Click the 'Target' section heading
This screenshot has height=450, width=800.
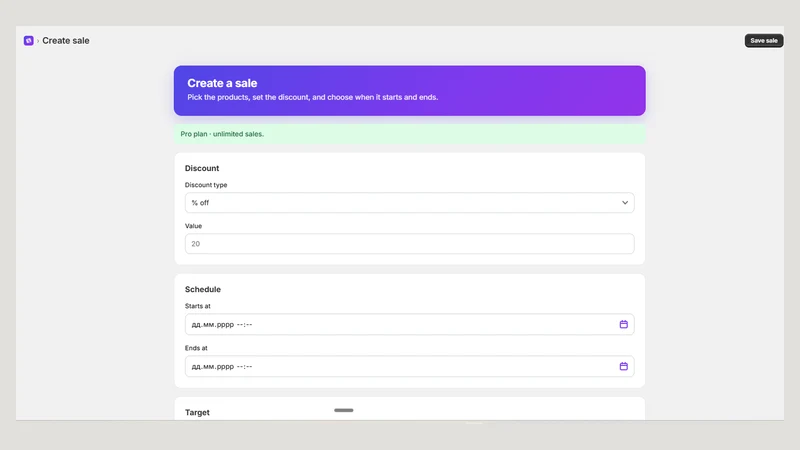(x=197, y=412)
